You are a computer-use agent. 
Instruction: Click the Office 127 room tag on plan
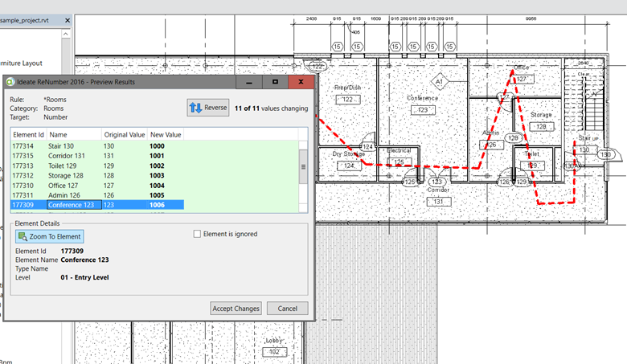[522, 79]
